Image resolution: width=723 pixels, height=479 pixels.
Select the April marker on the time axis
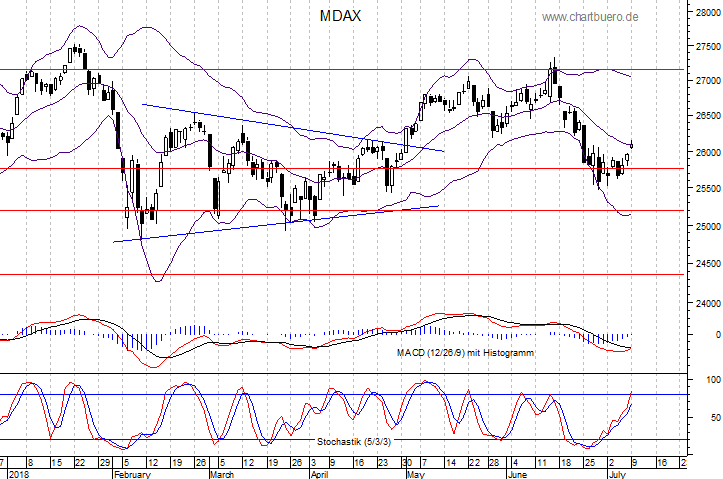322,475
